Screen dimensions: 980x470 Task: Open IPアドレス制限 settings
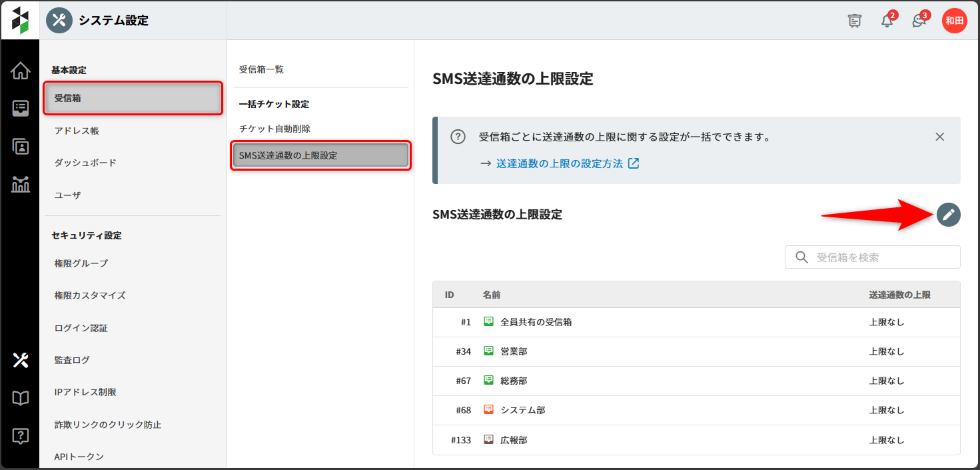[x=85, y=392]
